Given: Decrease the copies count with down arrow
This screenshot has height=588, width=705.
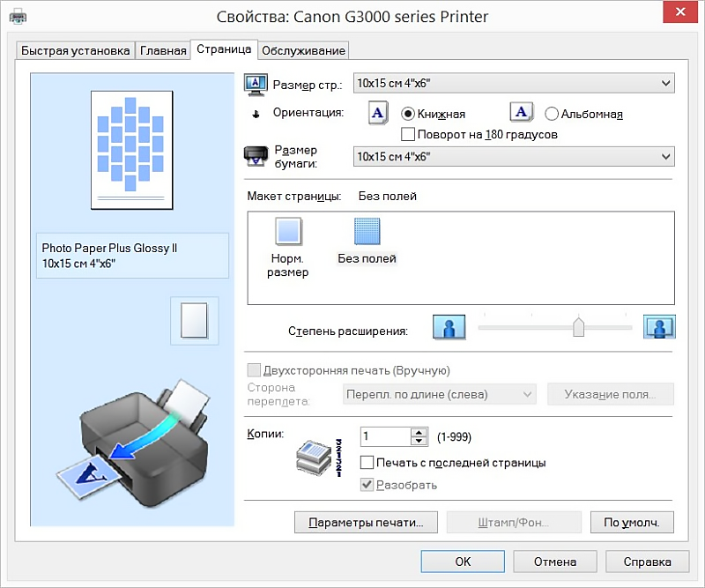Looking at the screenshot, I should point(419,441).
